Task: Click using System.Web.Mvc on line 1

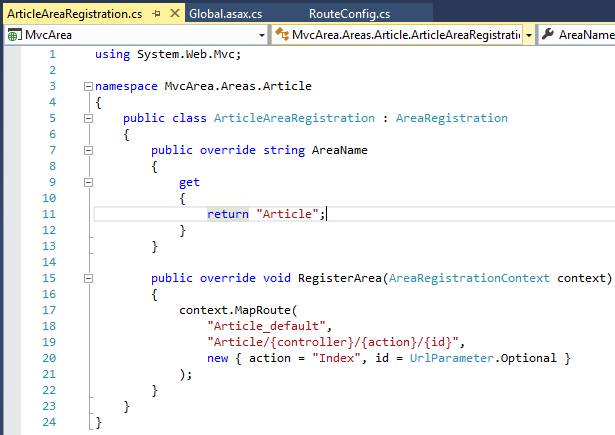Action: tap(168, 54)
